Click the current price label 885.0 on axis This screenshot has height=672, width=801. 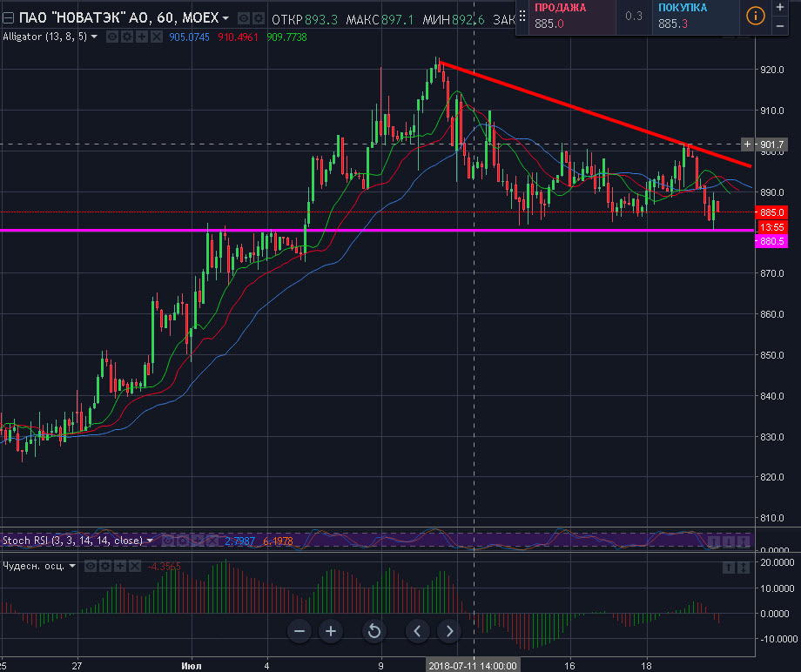[772, 212]
